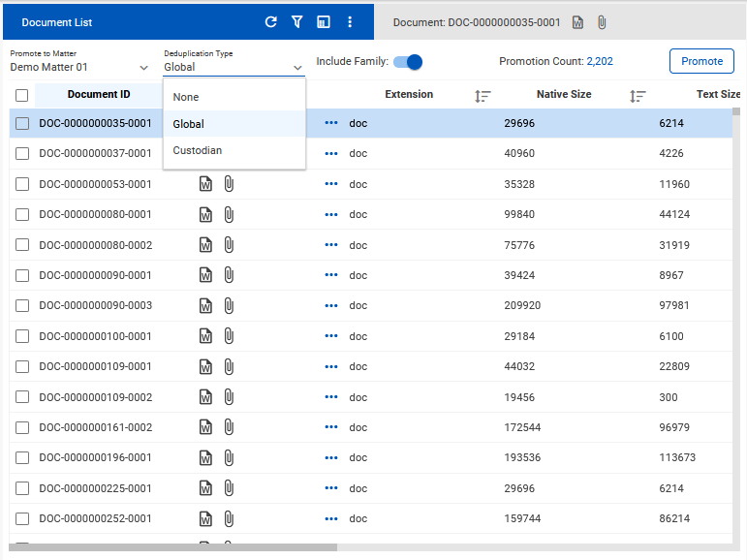This screenshot has height=560, width=747.
Task: Open Word icon for DOC-0000000196-0001
Action: (205, 457)
